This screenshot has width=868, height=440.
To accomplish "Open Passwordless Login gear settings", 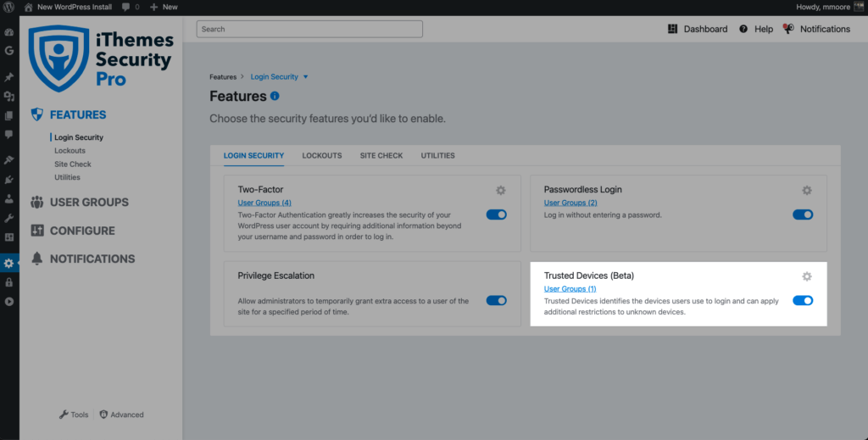I will (x=807, y=191).
